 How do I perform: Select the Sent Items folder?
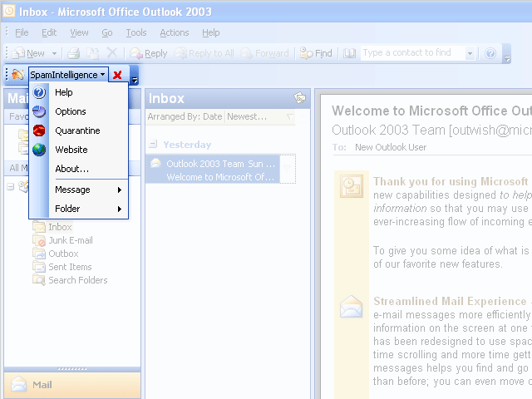click(x=70, y=267)
